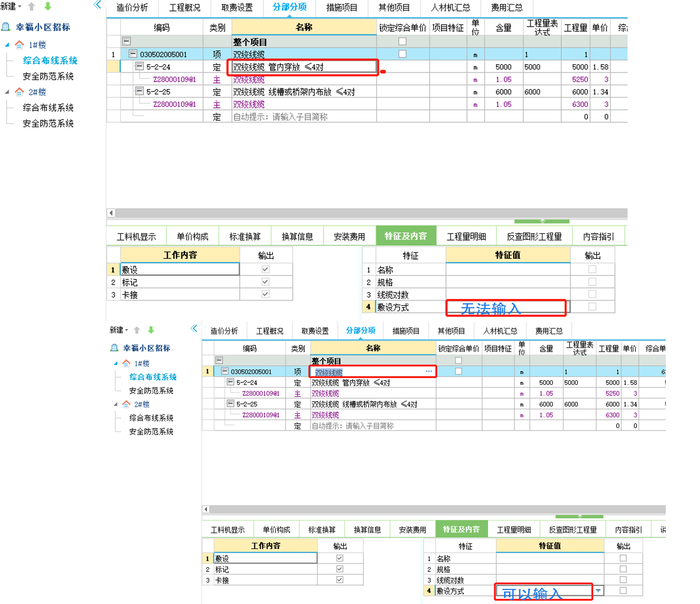This screenshot has width=700, height=604.
Task: Select 综合布线系统 under 2#楼 in upper tree
Action: coord(48,107)
